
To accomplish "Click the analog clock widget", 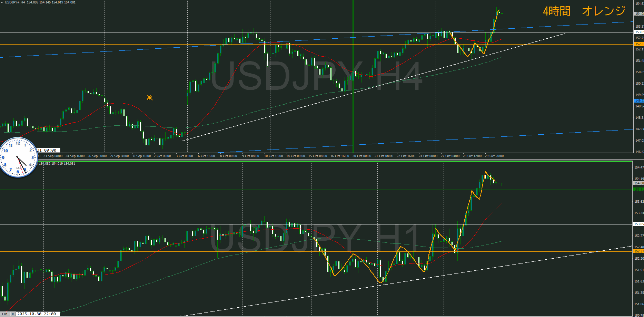I will pos(18,157).
